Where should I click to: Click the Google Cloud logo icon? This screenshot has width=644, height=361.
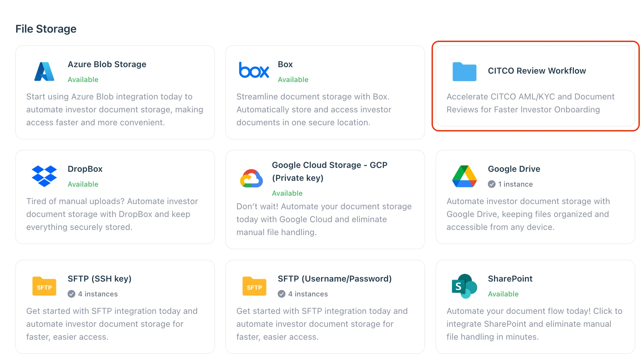(x=252, y=178)
